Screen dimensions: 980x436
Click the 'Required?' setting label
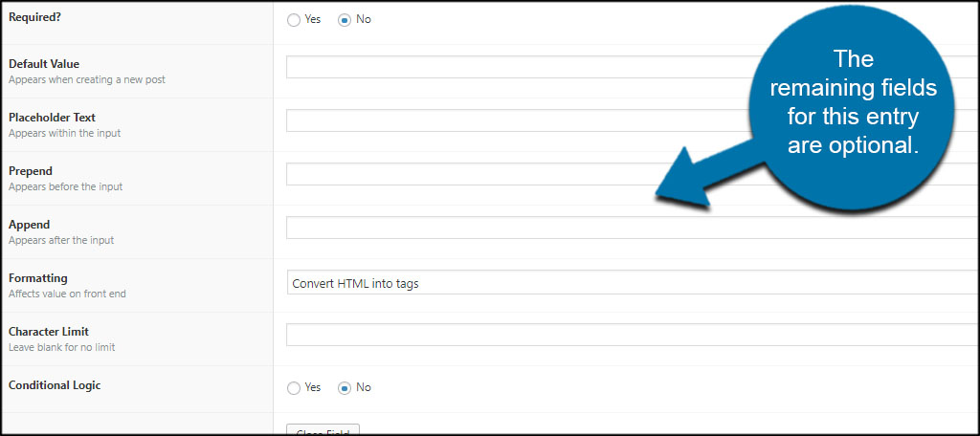click(37, 18)
